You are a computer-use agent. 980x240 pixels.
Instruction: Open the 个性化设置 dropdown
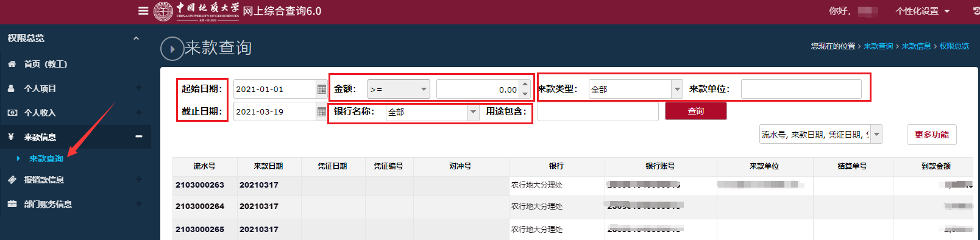tap(923, 11)
